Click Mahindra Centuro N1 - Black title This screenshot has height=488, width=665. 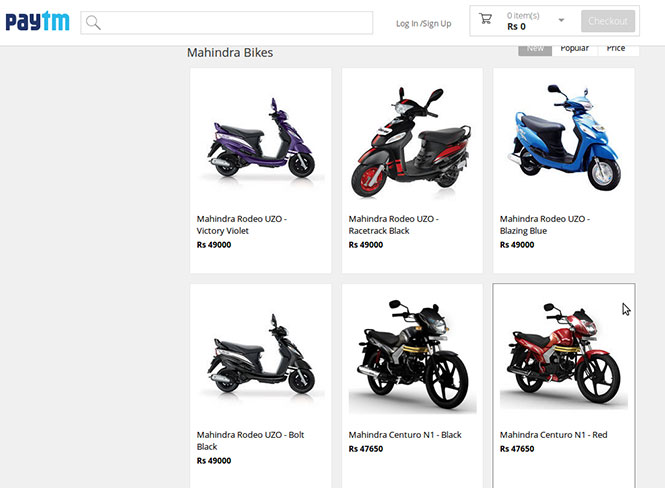405,435
